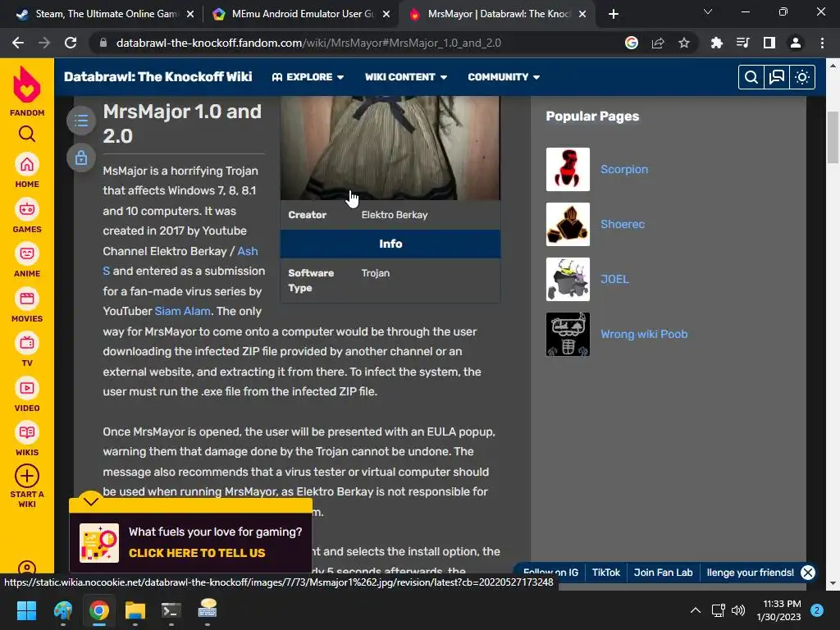Click the MrsMajor infobox image

pyautogui.click(x=390, y=148)
